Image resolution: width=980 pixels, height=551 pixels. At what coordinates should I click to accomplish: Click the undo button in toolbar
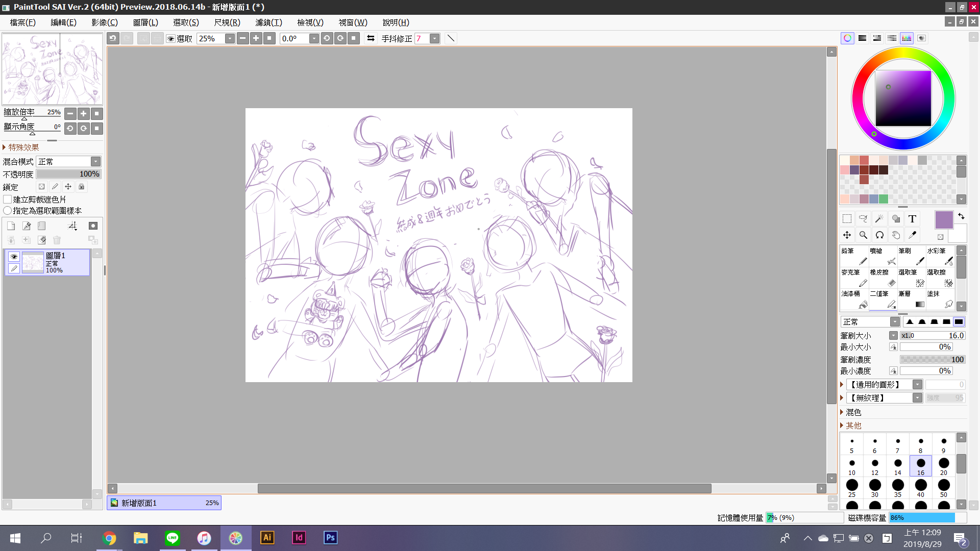tap(113, 38)
